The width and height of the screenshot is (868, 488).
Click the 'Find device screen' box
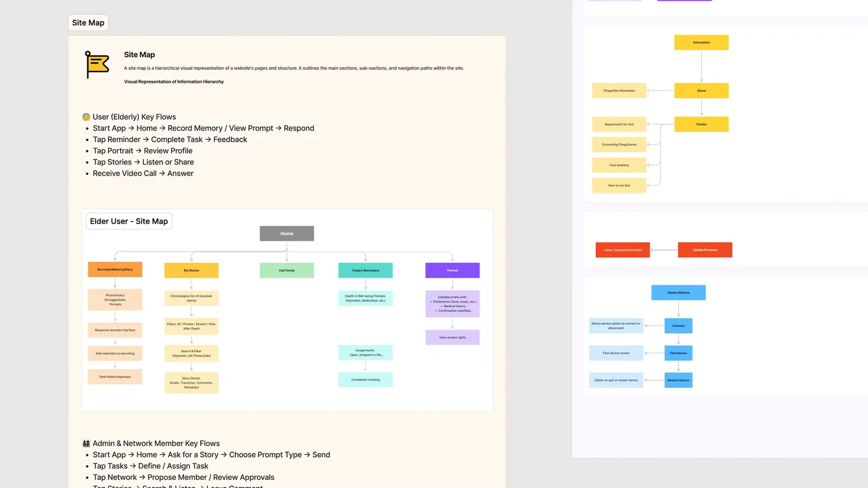[616, 353]
